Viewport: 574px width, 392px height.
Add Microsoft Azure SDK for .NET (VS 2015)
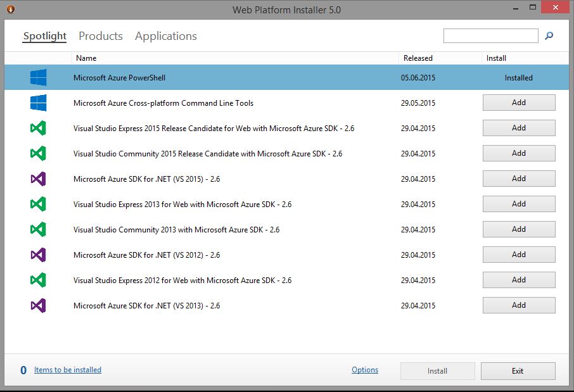point(519,178)
